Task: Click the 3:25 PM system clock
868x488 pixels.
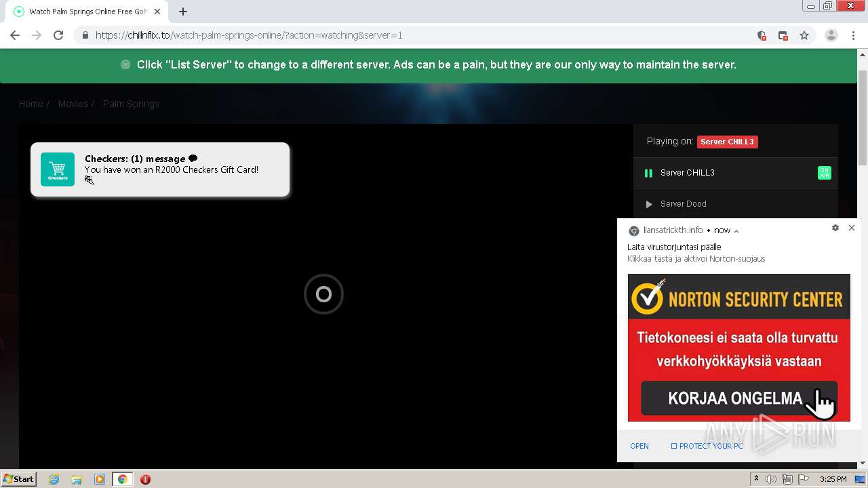Action: click(833, 479)
